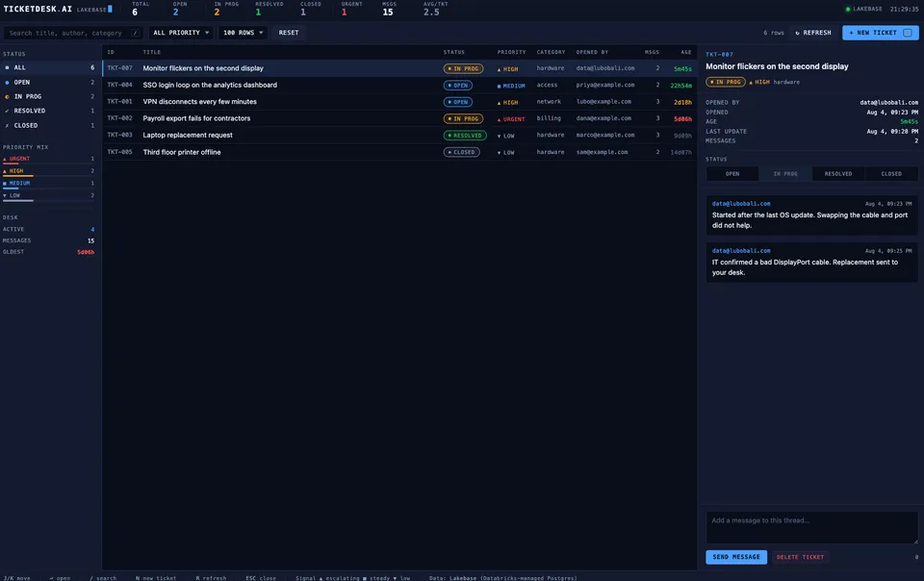Open the 100 ROWS page size dropdown
Viewport: 924px width, 581px height.
click(x=243, y=33)
